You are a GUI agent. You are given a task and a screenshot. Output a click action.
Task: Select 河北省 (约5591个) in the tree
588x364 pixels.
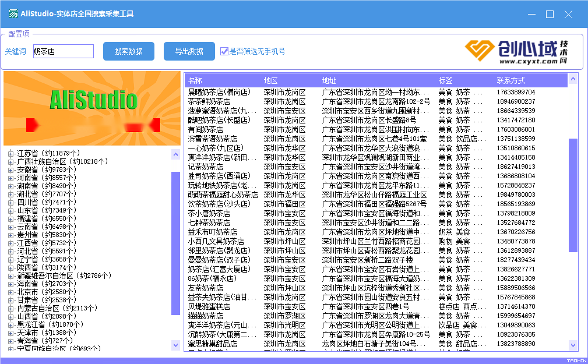pos(47,251)
